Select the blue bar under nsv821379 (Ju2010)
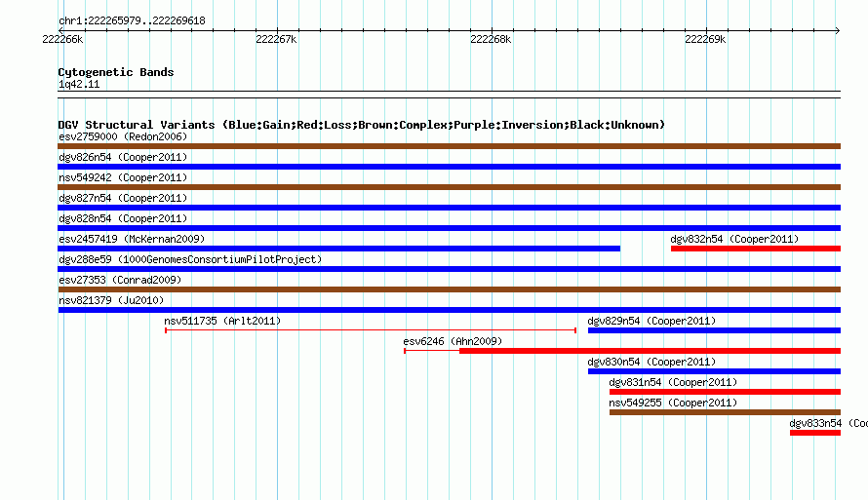Viewport: 868px width, 500px height. pyautogui.click(x=449, y=310)
